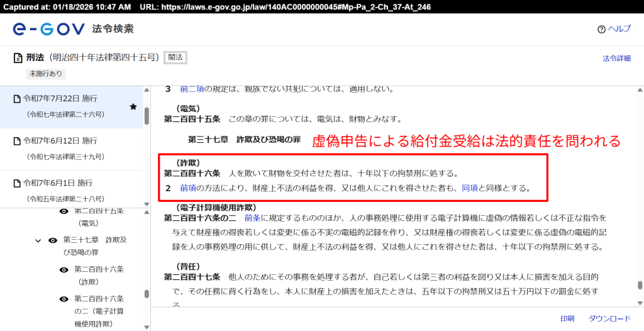Collapse the 第三十七章 chapter chevron
This screenshot has width=644, height=331.
(x=38, y=240)
